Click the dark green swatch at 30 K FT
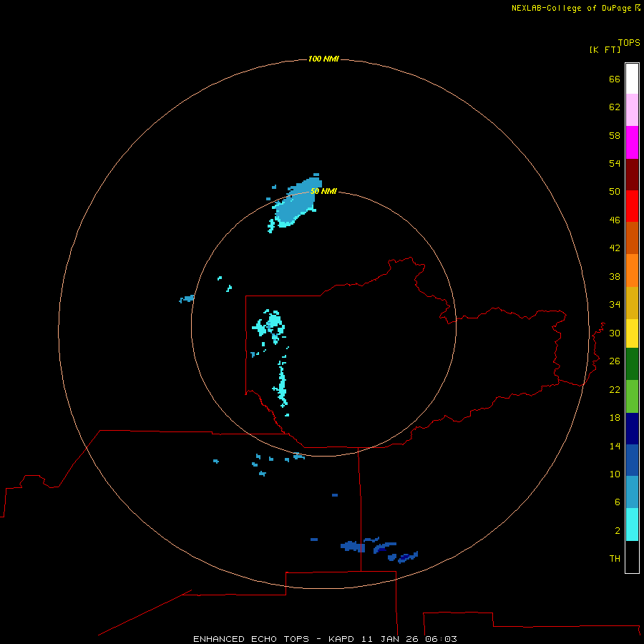644x644 pixels. coord(632,364)
